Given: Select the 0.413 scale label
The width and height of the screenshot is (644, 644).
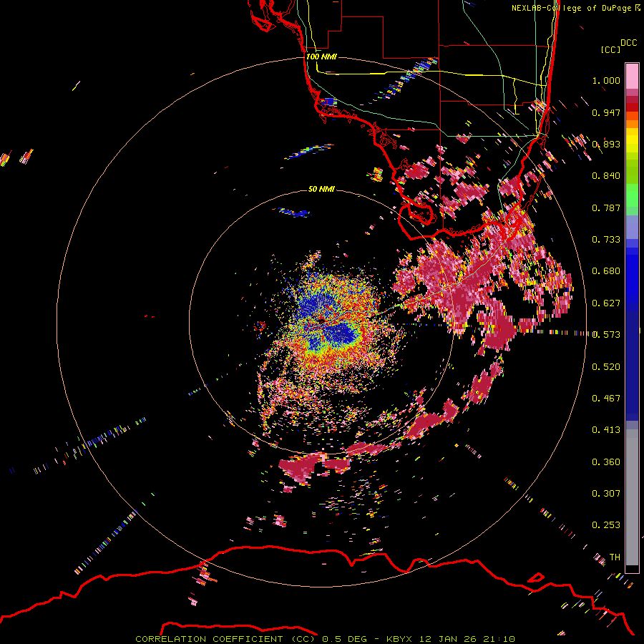Looking at the screenshot, I should (606, 430).
